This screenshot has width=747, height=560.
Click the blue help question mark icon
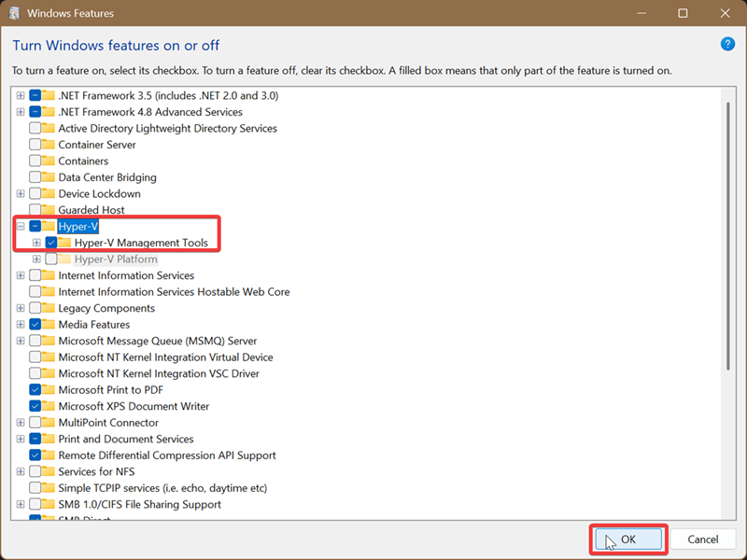pyautogui.click(x=727, y=44)
